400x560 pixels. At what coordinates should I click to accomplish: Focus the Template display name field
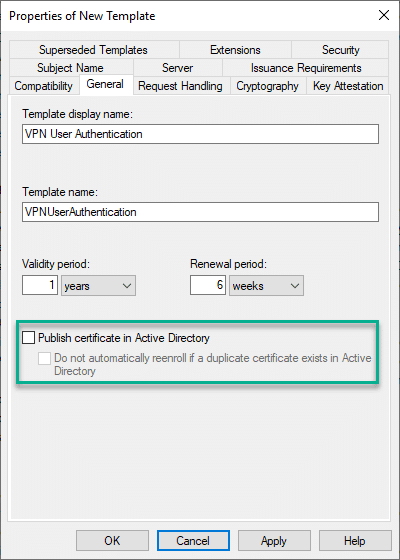point(200,134)
